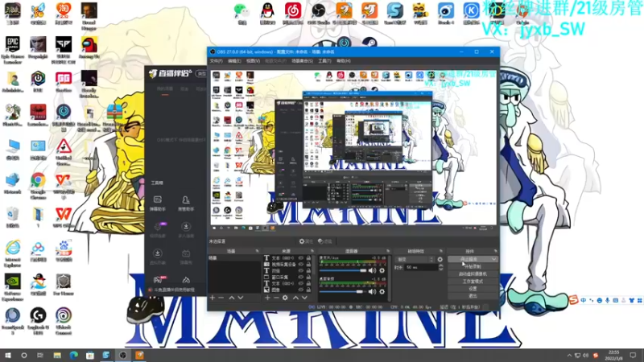Click the transition 时长 duration field
Viewport: 644px width, 362px height.
421,267
